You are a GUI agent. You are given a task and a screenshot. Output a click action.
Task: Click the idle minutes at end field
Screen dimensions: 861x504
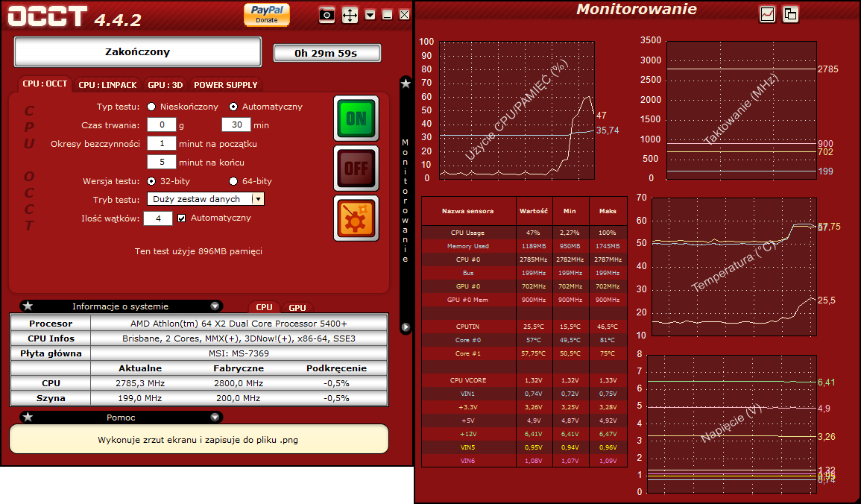click(x=162, y=163)
